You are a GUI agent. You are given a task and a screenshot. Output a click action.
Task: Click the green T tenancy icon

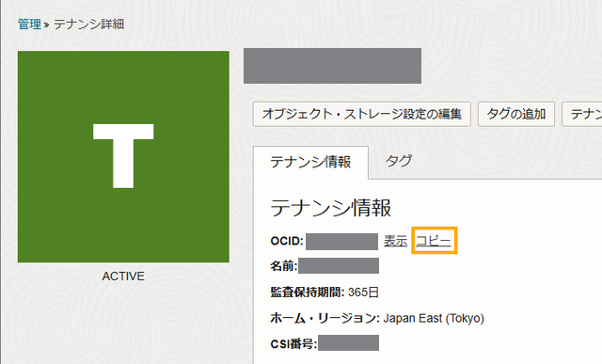[123, 157]
